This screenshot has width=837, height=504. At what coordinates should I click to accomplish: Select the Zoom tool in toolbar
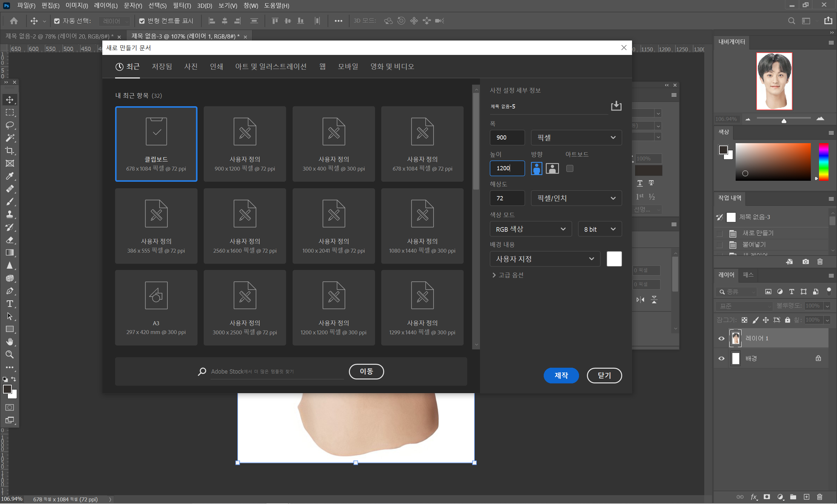[9, 355]
